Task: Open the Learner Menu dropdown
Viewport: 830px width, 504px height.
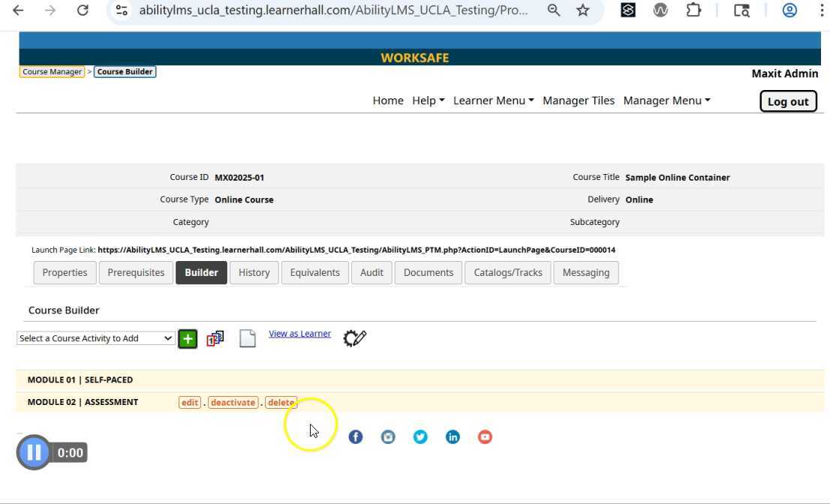Action: tap(493, 100)
